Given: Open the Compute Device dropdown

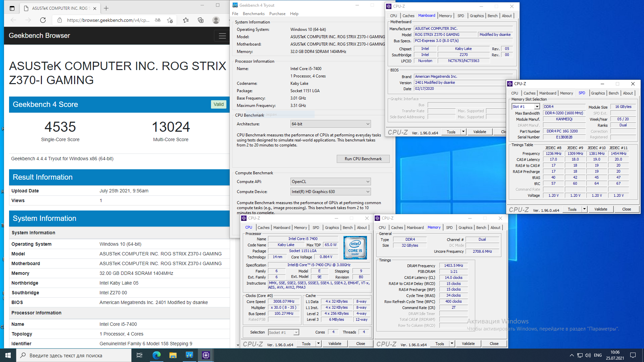Looking at the screenshot, I should coord(330,192).
